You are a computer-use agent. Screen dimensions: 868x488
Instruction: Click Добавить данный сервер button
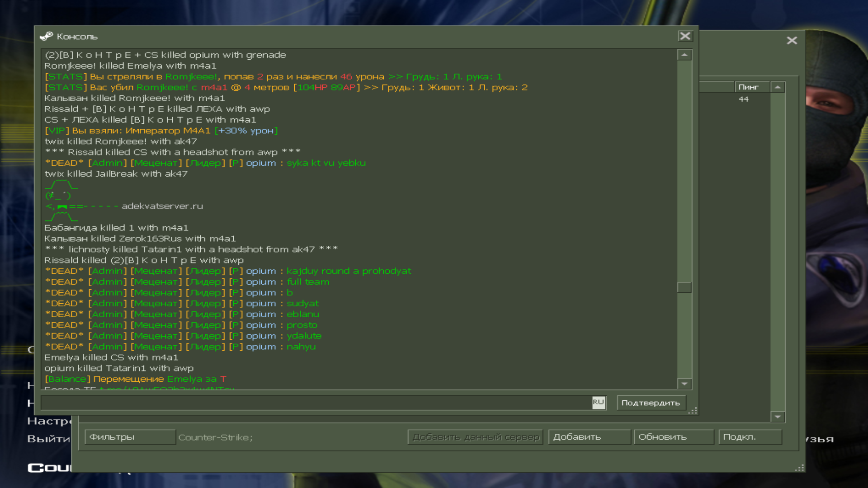click(x=475, y=437)
